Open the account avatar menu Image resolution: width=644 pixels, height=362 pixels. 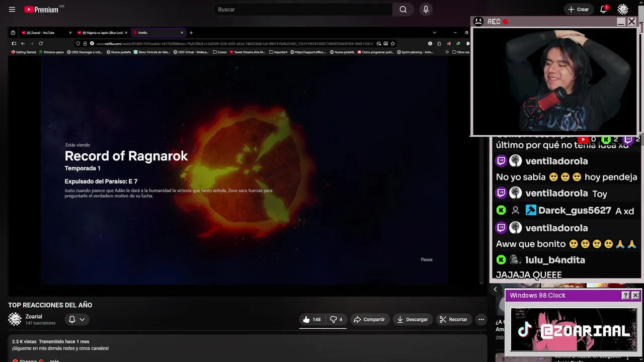(623, 10)
